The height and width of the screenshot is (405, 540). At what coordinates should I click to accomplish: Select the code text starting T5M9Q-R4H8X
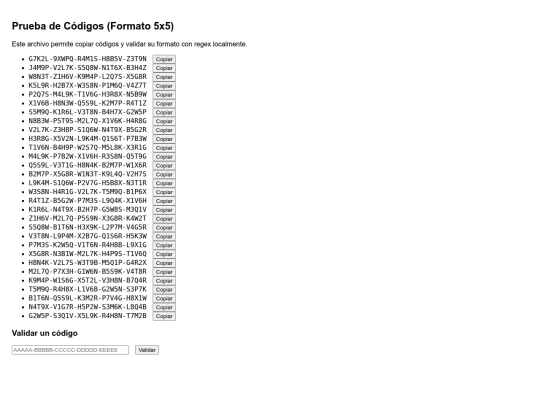point(87,290)
